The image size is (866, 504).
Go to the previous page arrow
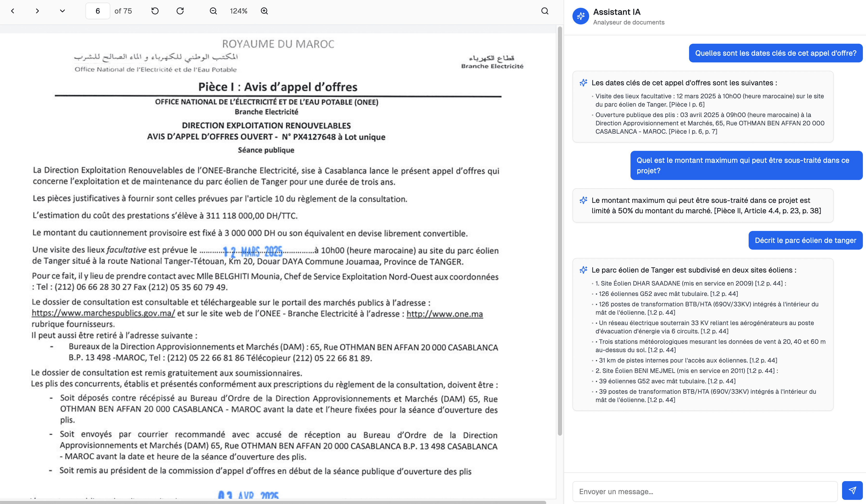tap(13, 11)
